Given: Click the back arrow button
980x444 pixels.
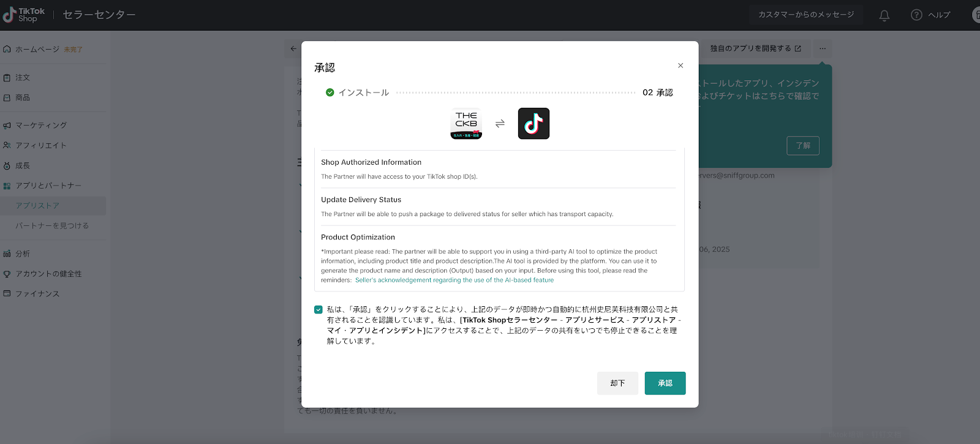Looking at the screenshot, I should point(293,49).
